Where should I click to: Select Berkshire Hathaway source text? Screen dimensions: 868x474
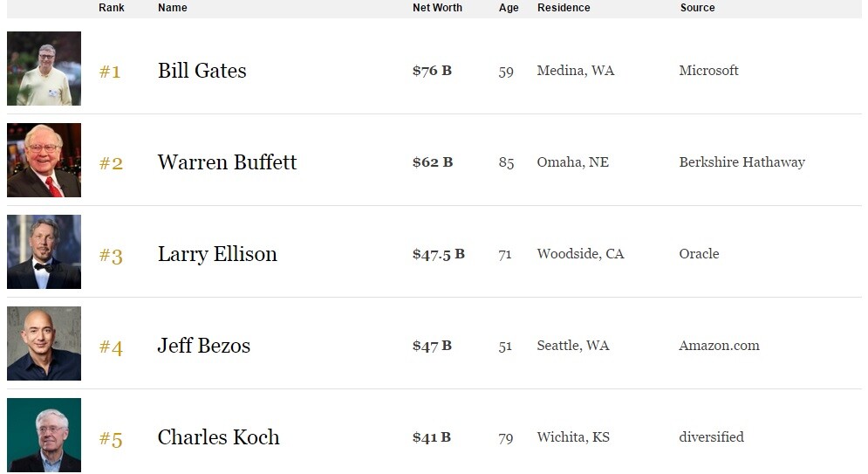[x=742, y=162]
